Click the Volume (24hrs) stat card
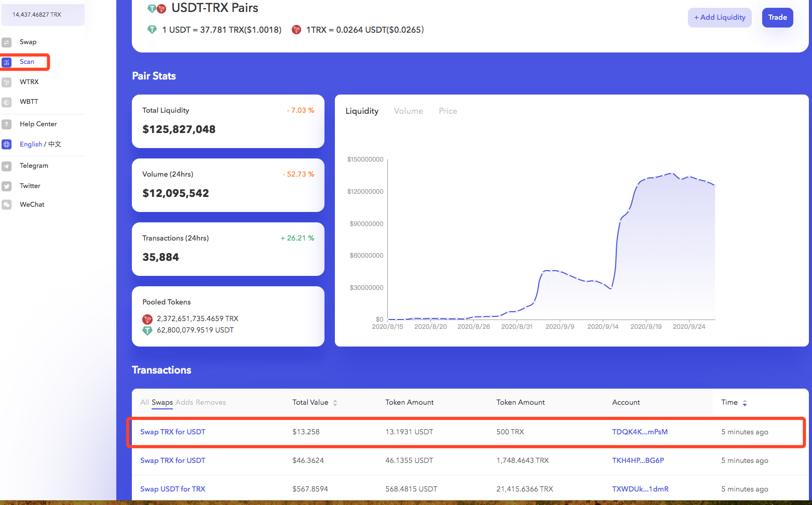This screenshot has width=812, height=505. pos(228,185)
